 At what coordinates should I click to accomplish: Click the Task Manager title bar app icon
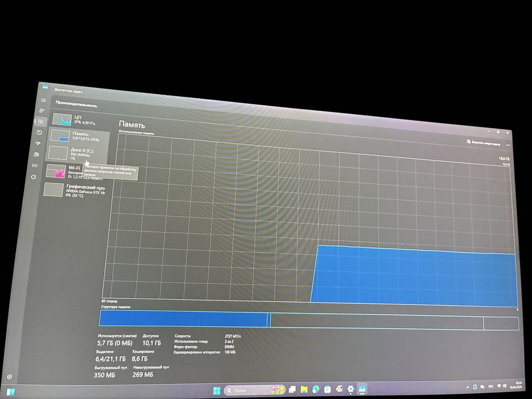[x=45, y=87]
